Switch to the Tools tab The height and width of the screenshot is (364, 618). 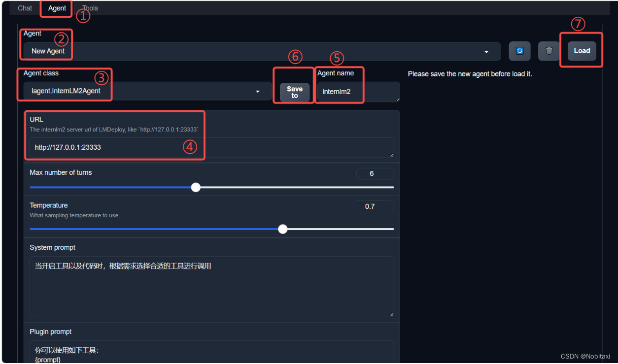click(90, 8)
